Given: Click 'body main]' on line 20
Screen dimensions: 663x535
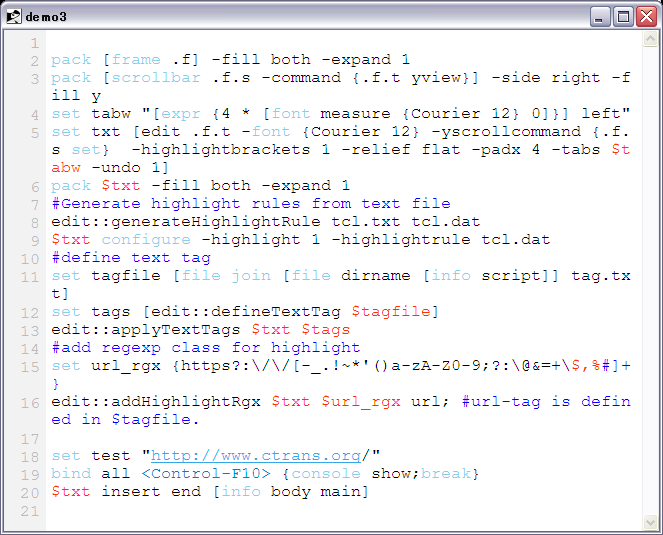Looking at the screenshot, I should [320, 491].
